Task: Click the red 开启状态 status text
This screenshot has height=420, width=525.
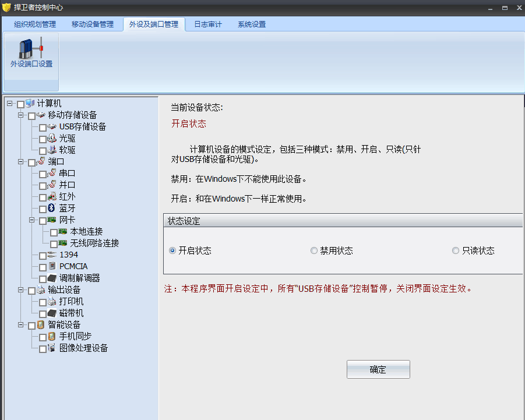Action: 189,124
